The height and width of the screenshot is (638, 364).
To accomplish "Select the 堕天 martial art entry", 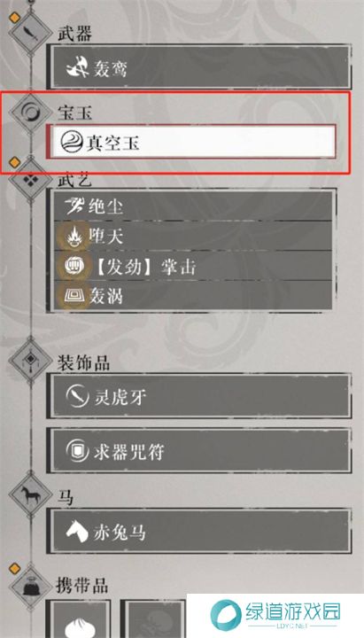I will [x=193, y=237].
